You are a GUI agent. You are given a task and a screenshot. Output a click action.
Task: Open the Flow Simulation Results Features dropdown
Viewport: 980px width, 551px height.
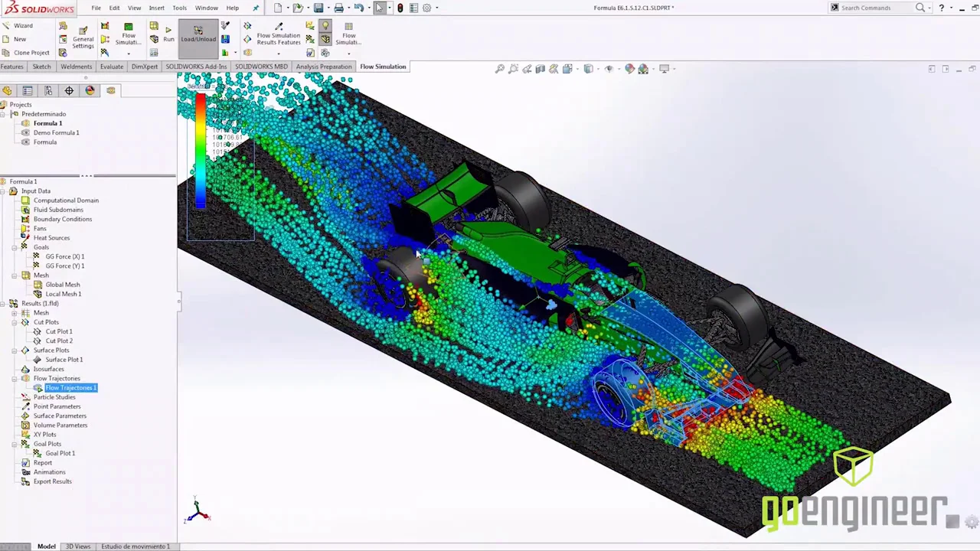click(279, 54)
